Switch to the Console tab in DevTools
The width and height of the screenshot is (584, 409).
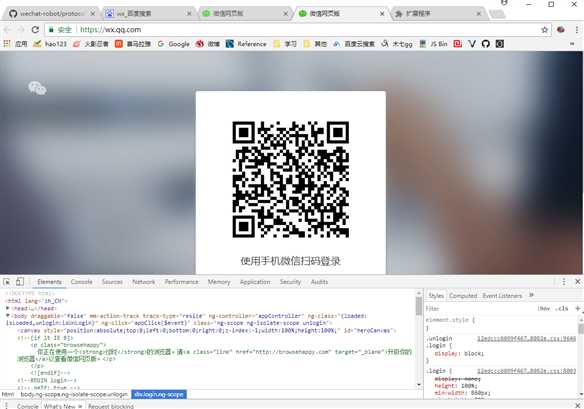pyautogui.click(x=81, y=282)
